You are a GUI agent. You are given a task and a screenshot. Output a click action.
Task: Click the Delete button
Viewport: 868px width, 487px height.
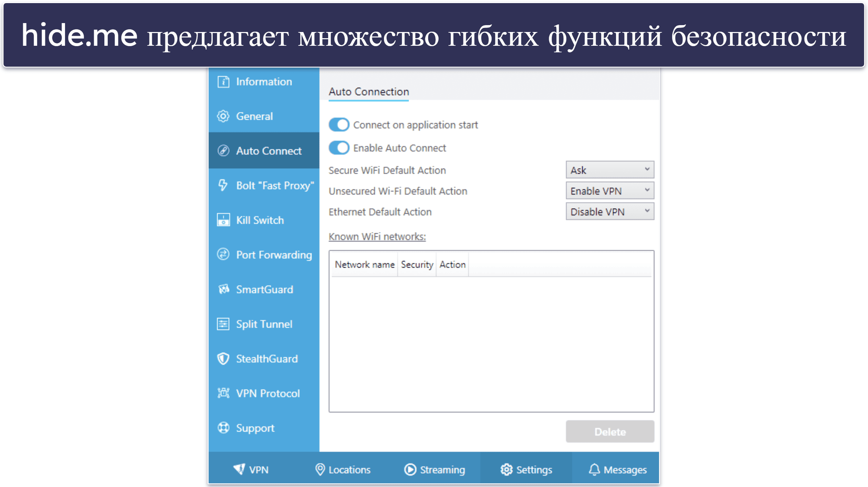pos(610,431)
